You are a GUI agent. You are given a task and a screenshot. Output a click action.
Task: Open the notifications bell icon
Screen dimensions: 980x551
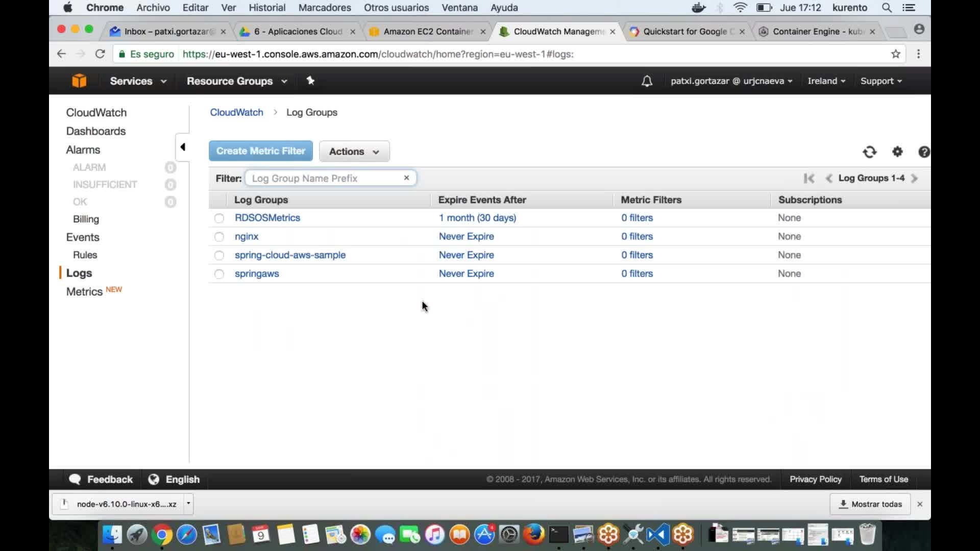point(647,81)
